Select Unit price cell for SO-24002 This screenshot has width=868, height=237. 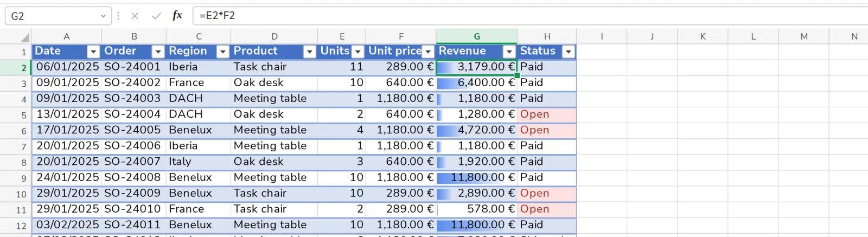[401, 83]
